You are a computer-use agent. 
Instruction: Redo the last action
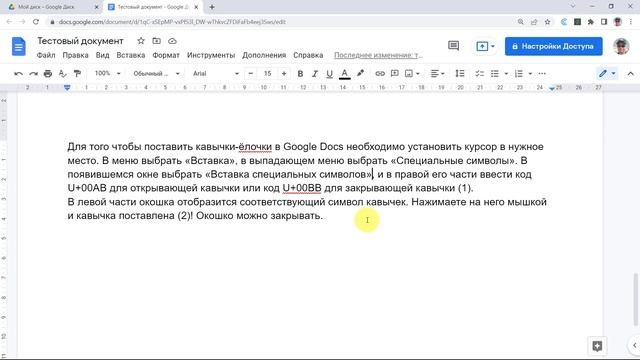[x=33, y=73]
